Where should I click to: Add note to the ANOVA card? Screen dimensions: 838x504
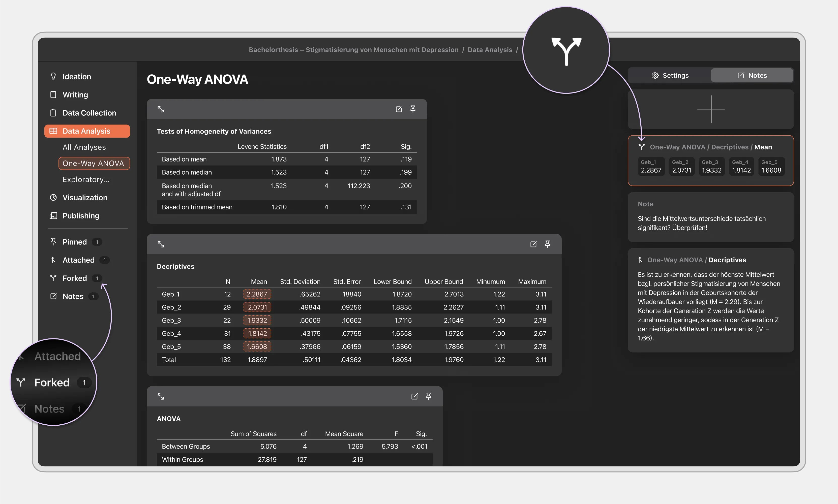click(x=414, y=396)
